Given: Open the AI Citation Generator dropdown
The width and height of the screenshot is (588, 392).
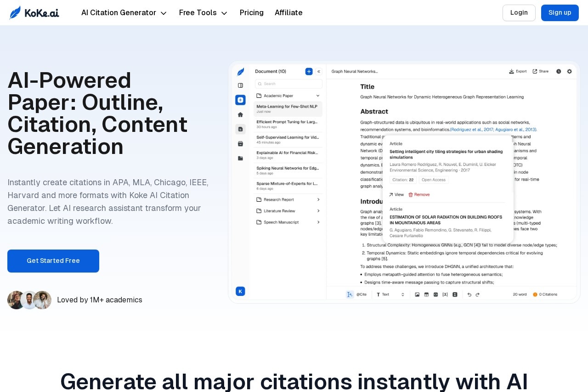Looking at the screenshot, I should point(124,13).
